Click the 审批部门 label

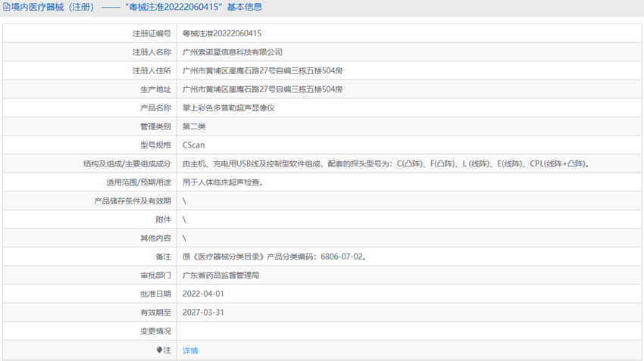pyautogui.click(x=155, y=275)
